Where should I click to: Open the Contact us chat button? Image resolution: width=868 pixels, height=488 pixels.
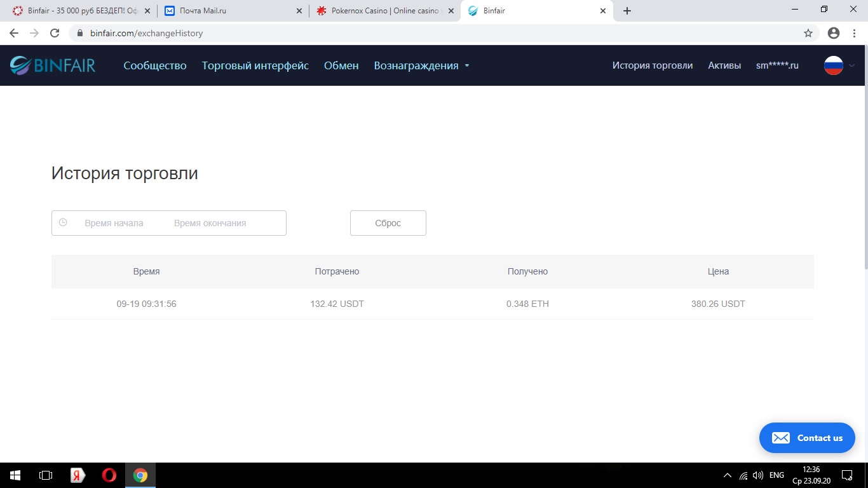click(807, 438)
